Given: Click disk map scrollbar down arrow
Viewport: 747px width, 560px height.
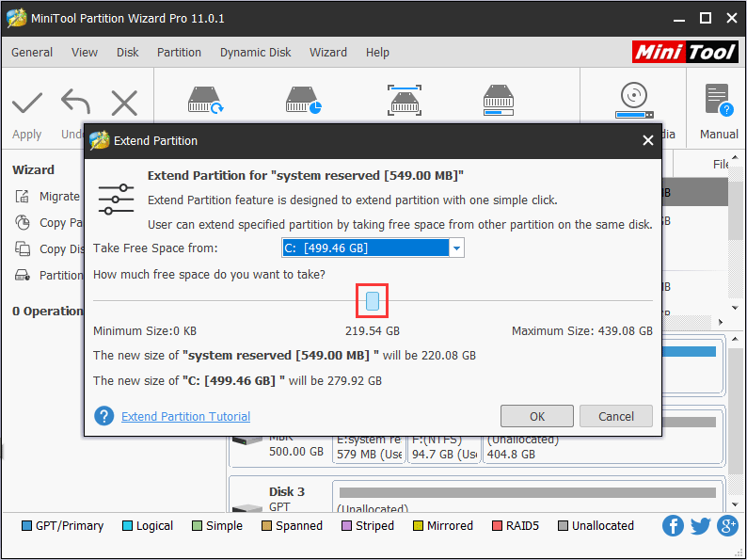Looking at the screenshot, I should click(x=735, y=504).
